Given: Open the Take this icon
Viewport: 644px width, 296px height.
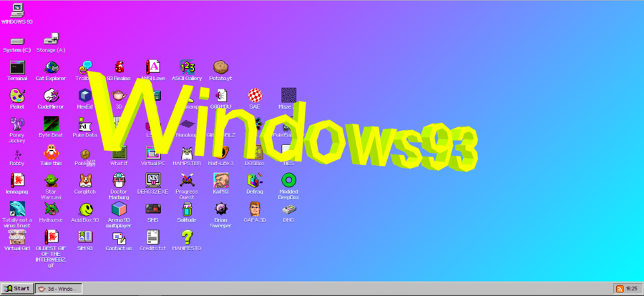Looking at the screenshot, I should click(52, 152).
